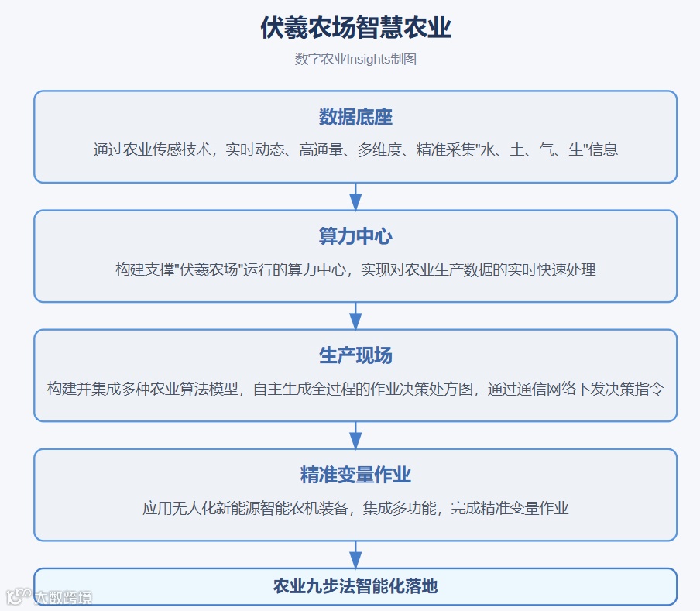Select the description starting with 构建支撑"伏羲农场"
700x611 pixels.
(355, 269)
